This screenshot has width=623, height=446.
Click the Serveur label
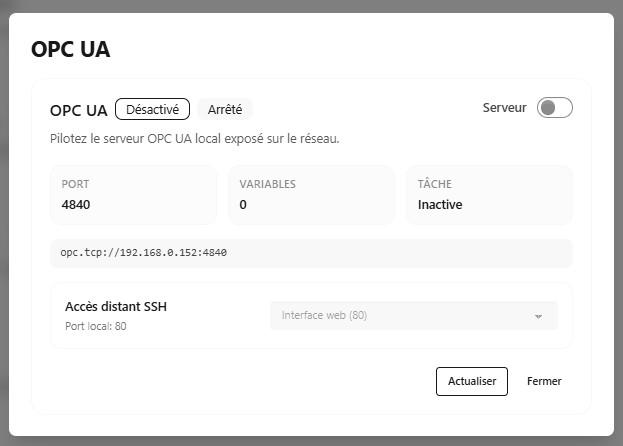coord(505,108)
